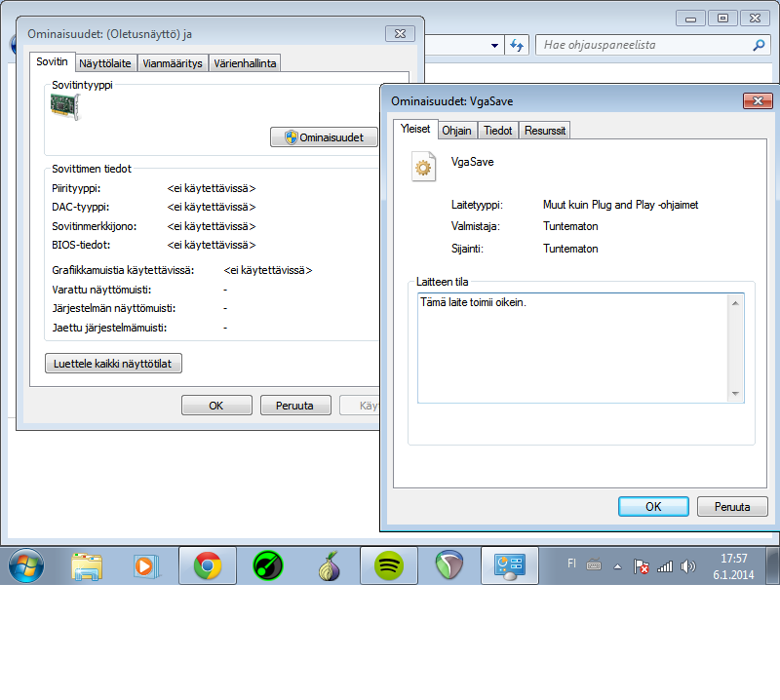Select the Näyttölaite tab
Viewport: 780px width, 700px height.
coord(105,63)
